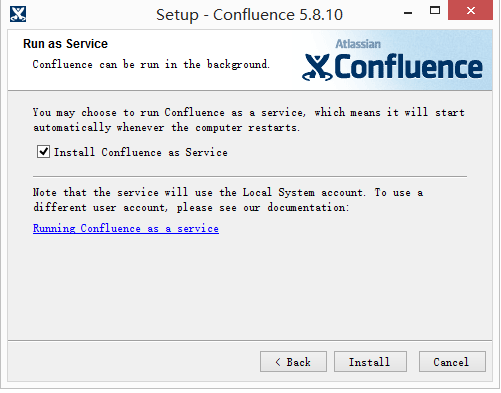This screenshot has width=501, height=393.
Task: Toggle the Install Confluence as Service checkbox
Action: [43, 152]
